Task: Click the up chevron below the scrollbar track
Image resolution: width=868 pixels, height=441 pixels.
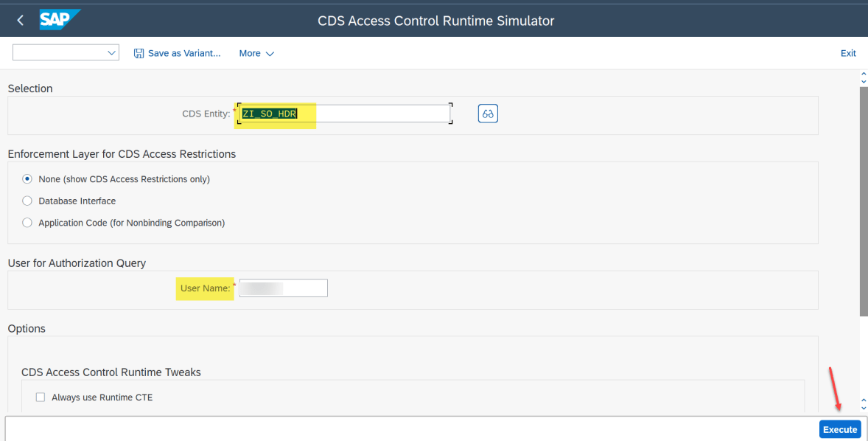Action: (863, 400)
